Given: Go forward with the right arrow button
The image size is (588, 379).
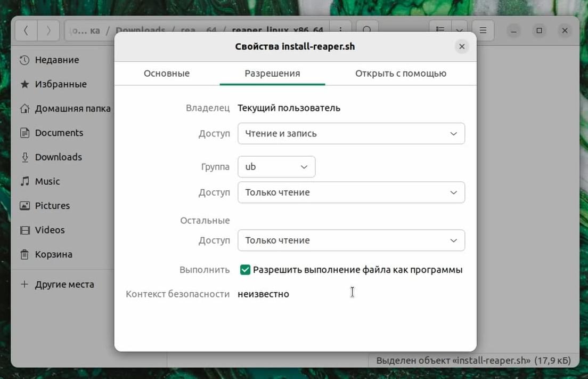Looking at the screenshot, I should 48,30.
